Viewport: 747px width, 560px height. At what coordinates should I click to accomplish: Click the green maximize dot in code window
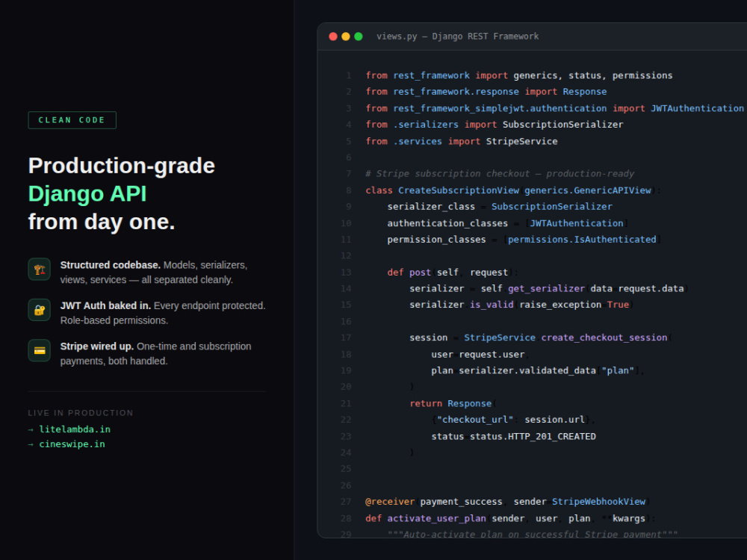(359, 37)
